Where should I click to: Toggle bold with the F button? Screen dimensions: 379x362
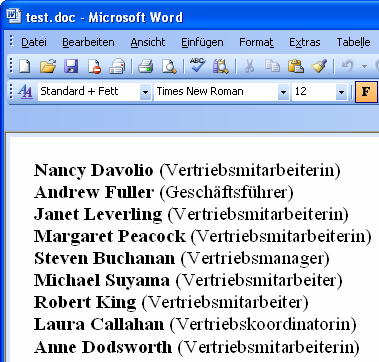click(x=366, y=91)
